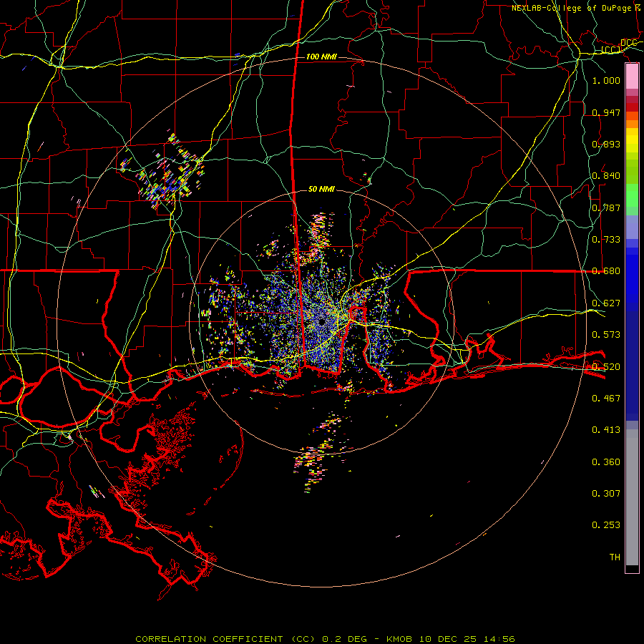Click the 0.733 legend value
The height and width of the screenshot is (644, 644).
tap(606, 239)
